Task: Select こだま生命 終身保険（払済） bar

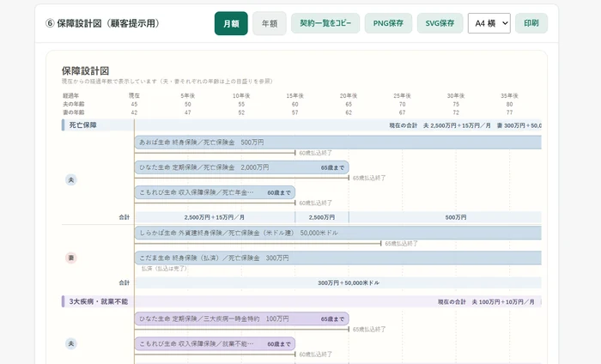Action: point(337,258)
